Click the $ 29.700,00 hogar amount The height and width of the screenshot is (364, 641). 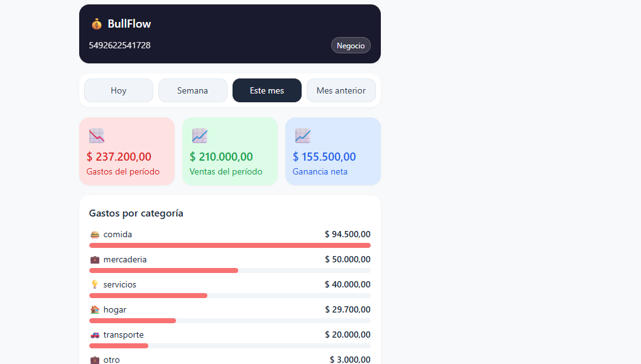click(x=348, y=310)
